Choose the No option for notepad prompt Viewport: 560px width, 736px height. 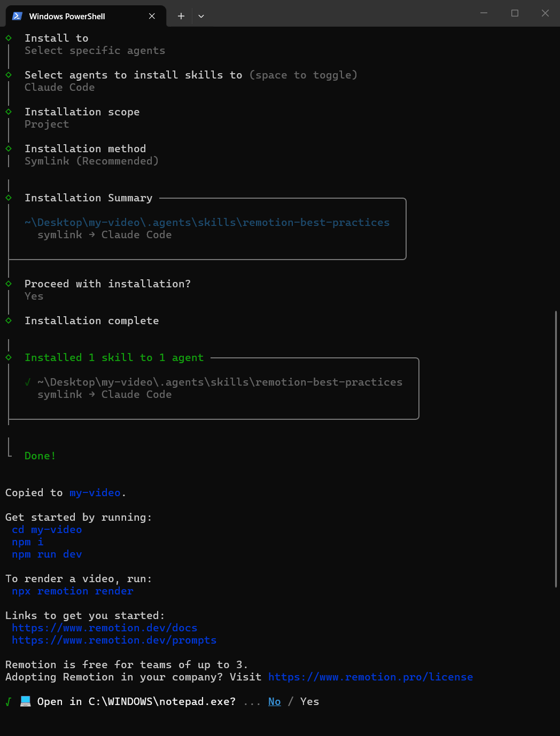click(275, 701)
